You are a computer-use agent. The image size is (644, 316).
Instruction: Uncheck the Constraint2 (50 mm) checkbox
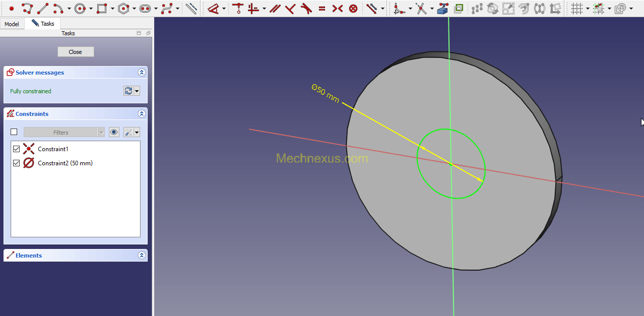point(16,163)
